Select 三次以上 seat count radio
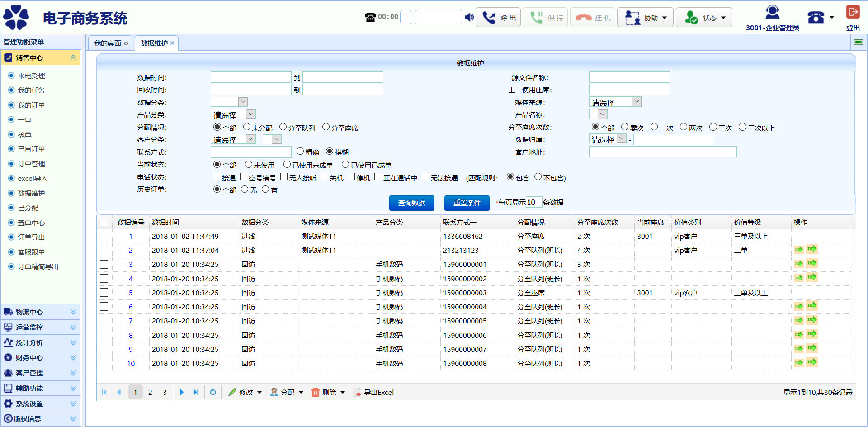The width and height of the screenshot is (868, 427). point(742,127)
